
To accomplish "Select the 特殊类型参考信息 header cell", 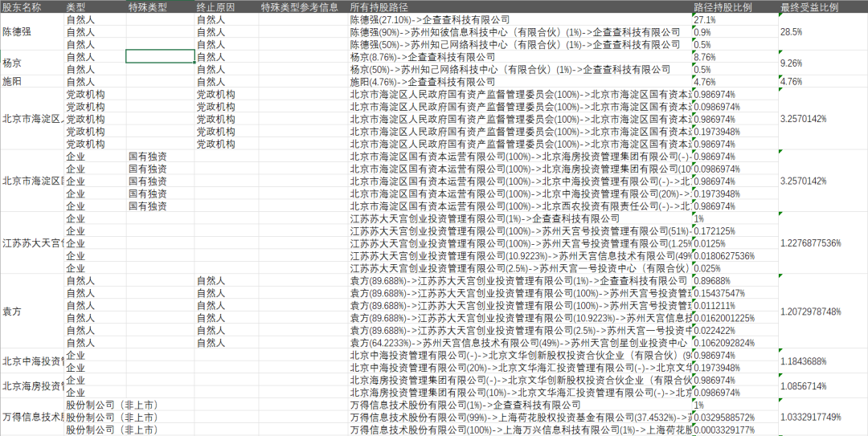I will [x=304, y=7].
